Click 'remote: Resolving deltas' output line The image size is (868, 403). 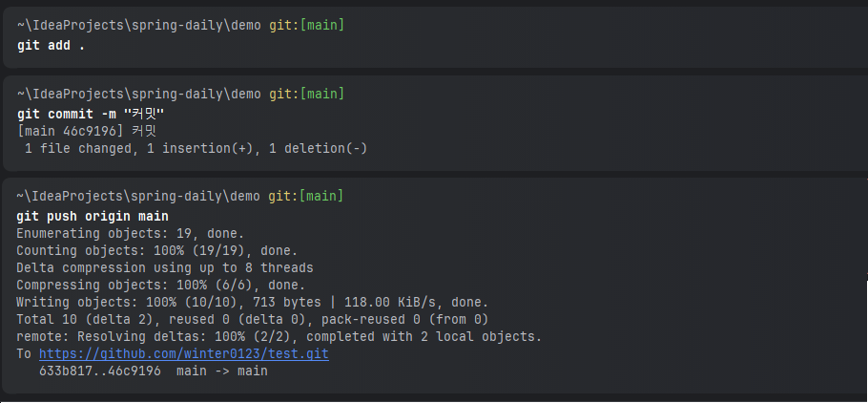(x=279, y=336)
